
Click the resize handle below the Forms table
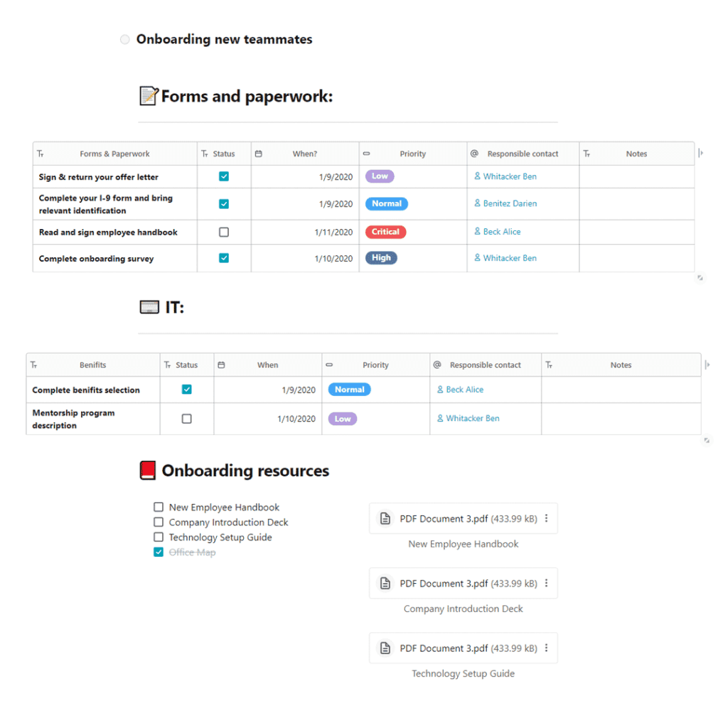click(700, 278)
